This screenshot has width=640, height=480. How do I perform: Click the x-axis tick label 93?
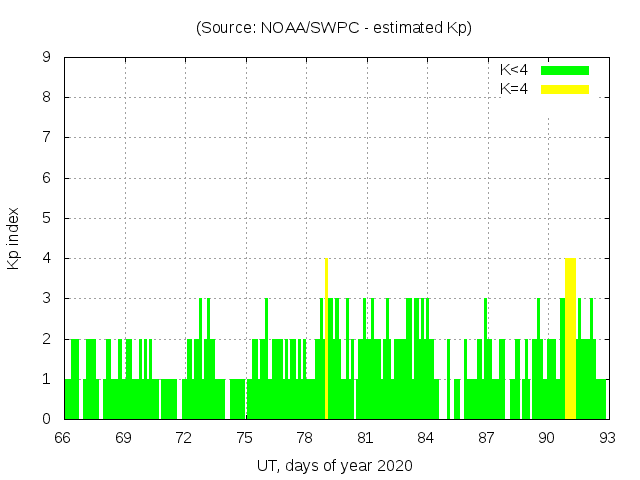click(607, 438)
